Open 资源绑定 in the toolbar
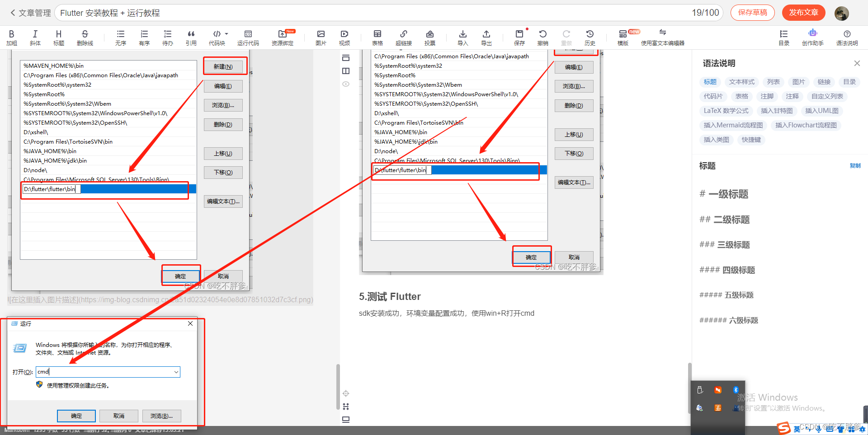This screenshot has height=435, width=868. pos(283,37)
